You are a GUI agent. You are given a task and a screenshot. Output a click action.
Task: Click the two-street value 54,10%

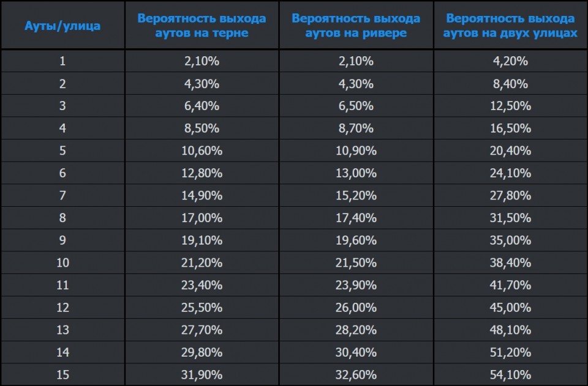tap(510, 374)
